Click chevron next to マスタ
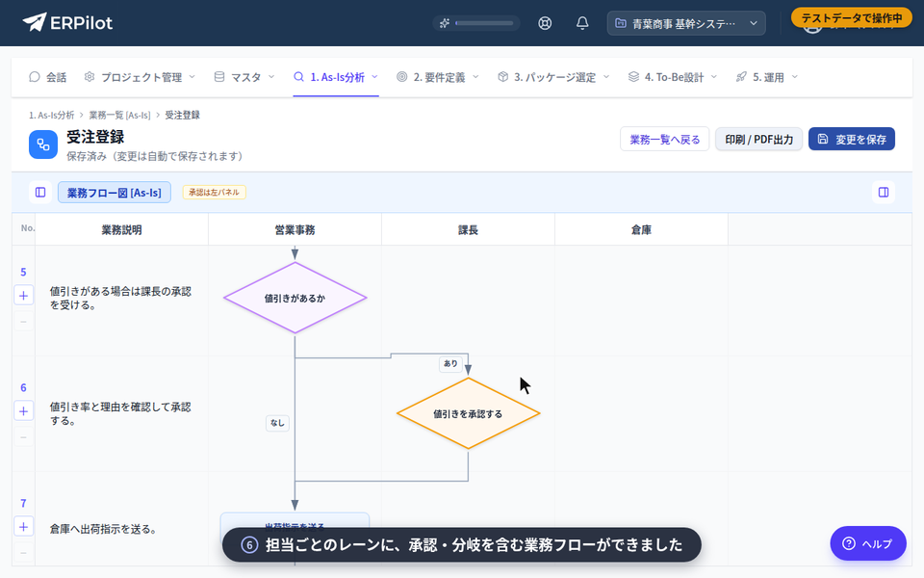The image size is (924, 578). point(271,77)
